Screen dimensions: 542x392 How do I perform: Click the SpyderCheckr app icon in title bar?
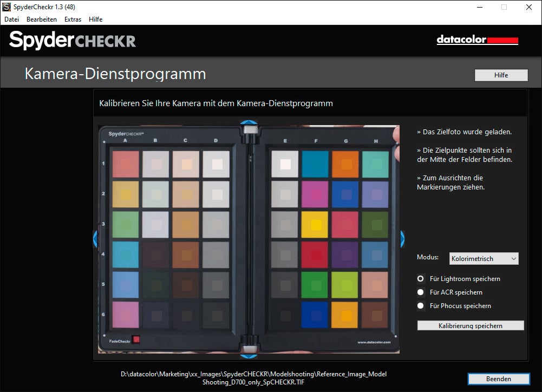pos(6,7)
